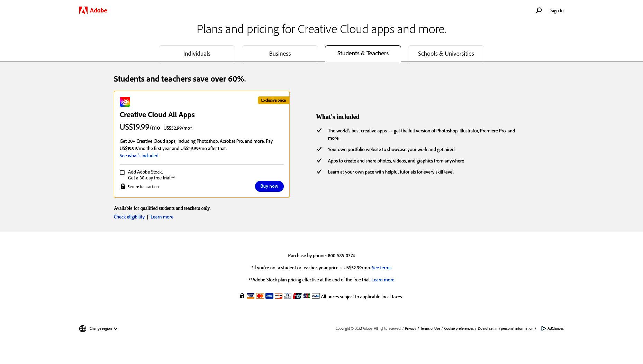Click the Creative Cloud app icon
The width and height of the screenshot is (643, 364).
125,102
